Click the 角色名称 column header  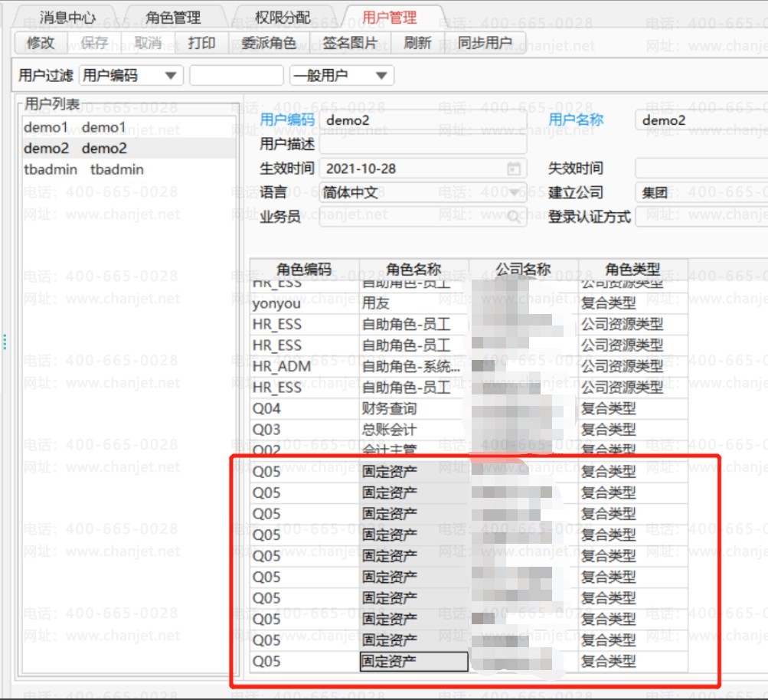tap(414, 269)
